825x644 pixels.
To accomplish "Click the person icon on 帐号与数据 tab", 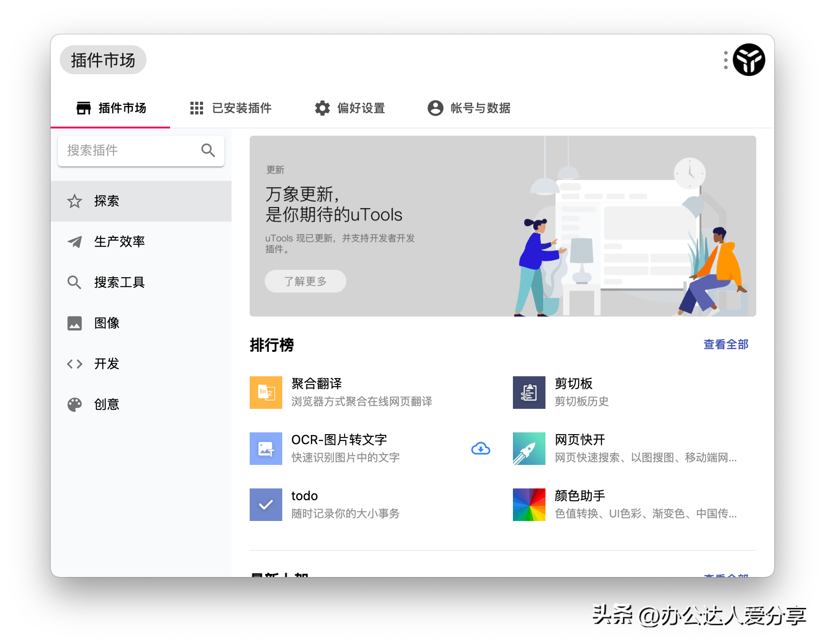I will [436, 108].
